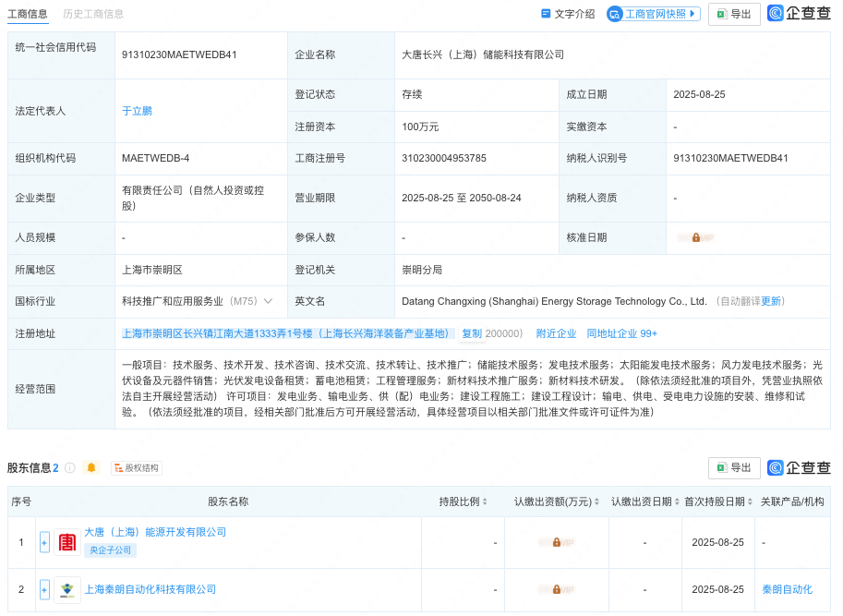
Task: Open 股权结构 chart button
Action: pos(137,468)
